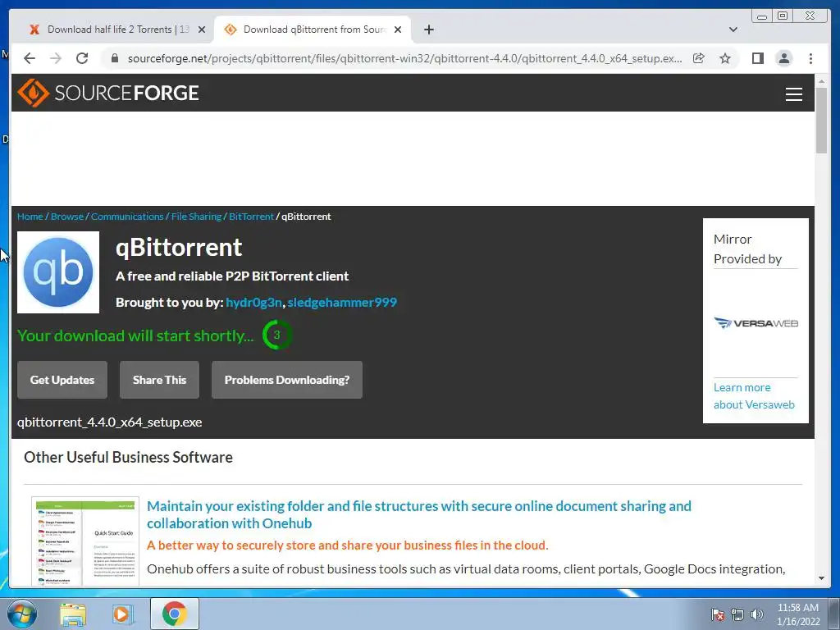Open the Chrome profile avatar
Image resolution: width=840 pixels, height=630 pixels.
click(783, 58)
